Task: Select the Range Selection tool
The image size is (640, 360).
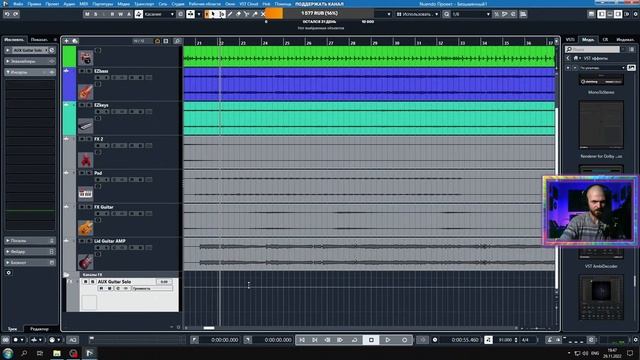Action: click(x=221, y=14)
